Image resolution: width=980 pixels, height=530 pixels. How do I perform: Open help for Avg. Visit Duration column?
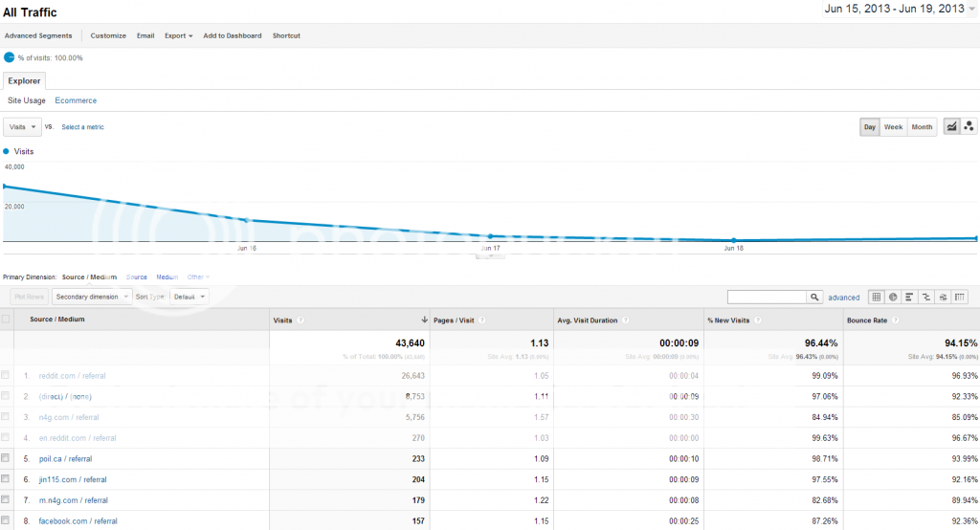pos(626,320)
